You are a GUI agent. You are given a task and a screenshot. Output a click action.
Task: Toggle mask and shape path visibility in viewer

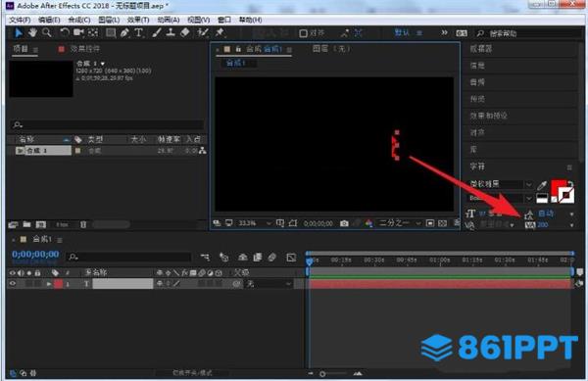293,223
